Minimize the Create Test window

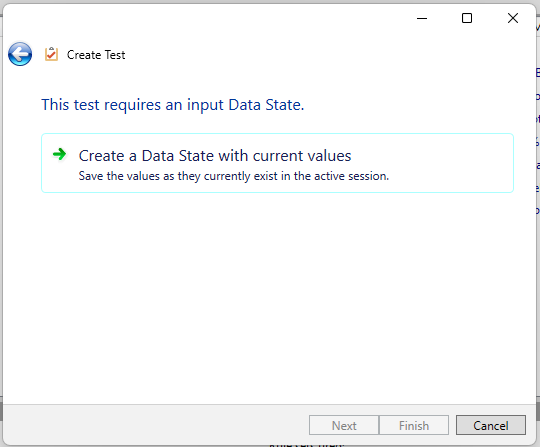tap(422, 18)
